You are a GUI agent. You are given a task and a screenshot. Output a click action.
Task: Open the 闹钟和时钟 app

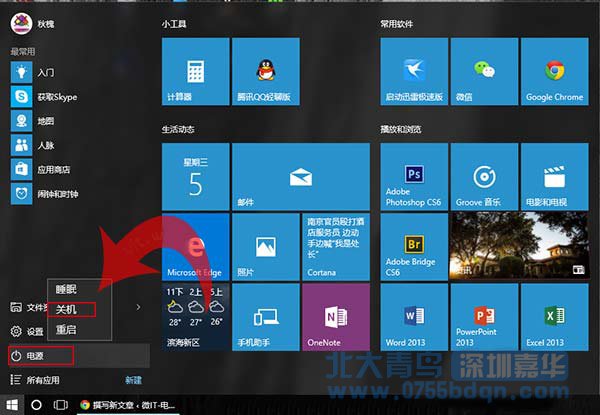pyautogui.click(x=44, y=194)
